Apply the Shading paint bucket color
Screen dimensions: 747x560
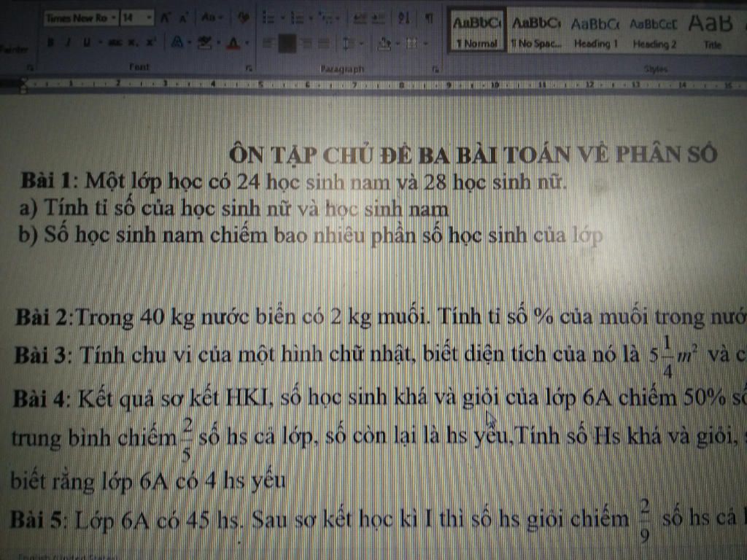[x=384, y=44]
